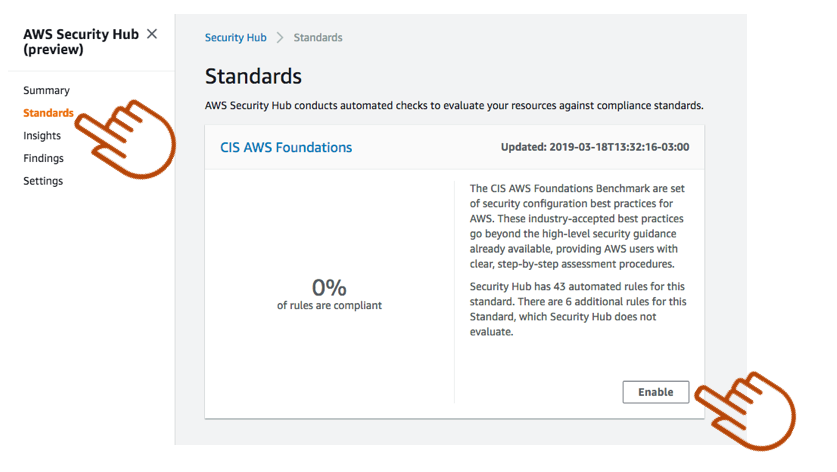The image size is (837, 472).
Task: Click the 0% compliance score figure
Action: pyautogui.click(x=329, y=288)
